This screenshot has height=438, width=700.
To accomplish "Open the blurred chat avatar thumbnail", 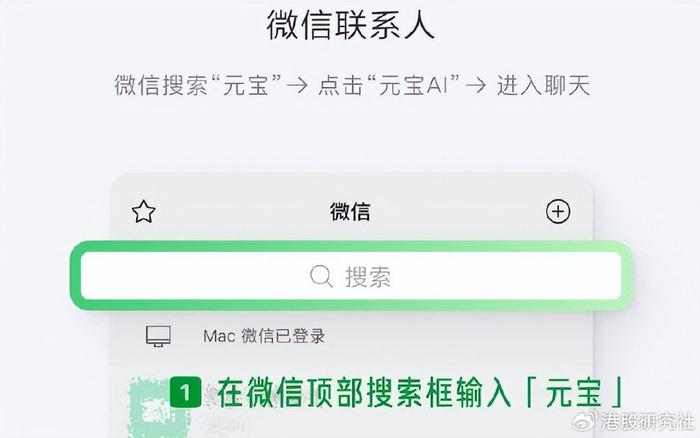I will pyautogui.click(x=156, y=407).
